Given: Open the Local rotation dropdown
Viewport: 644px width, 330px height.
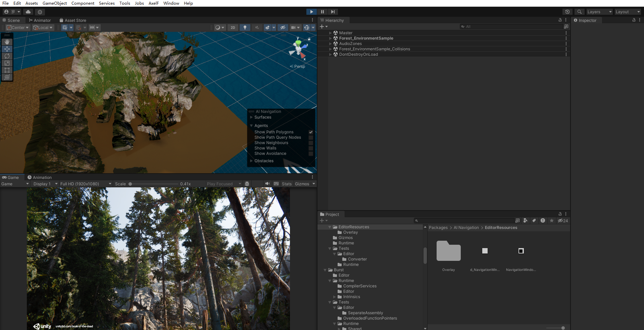Looking at the screenshot, I should point(43,28).
